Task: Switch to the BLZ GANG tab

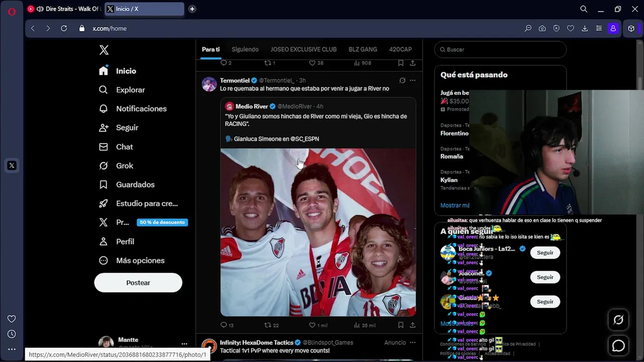Action: pos(363,49)
